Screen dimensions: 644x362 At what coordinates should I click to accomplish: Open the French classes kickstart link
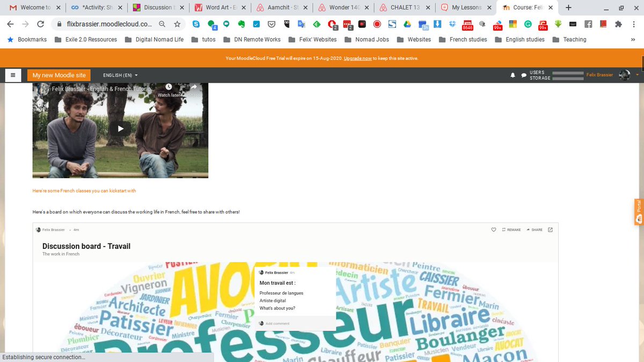pos(84,190)
